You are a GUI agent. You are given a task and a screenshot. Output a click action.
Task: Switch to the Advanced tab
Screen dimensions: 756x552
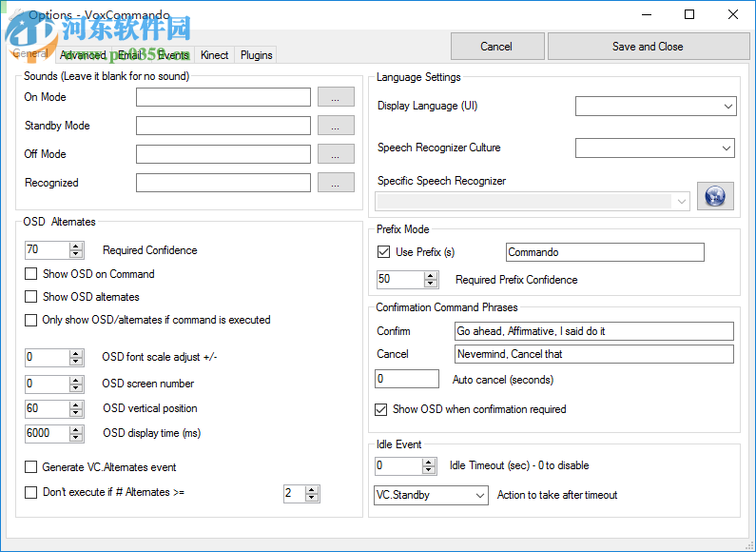(x=83, y=55)
